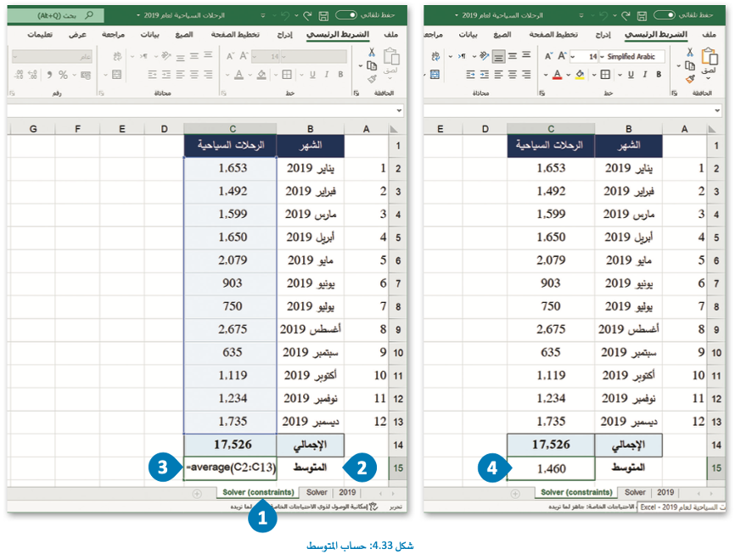Toggle Italic in left window ribbon

point(327,75)
